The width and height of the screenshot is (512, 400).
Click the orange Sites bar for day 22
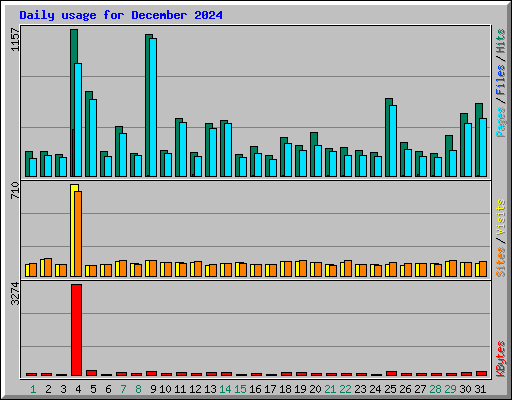pyautogui.click(x=348, y=268)
